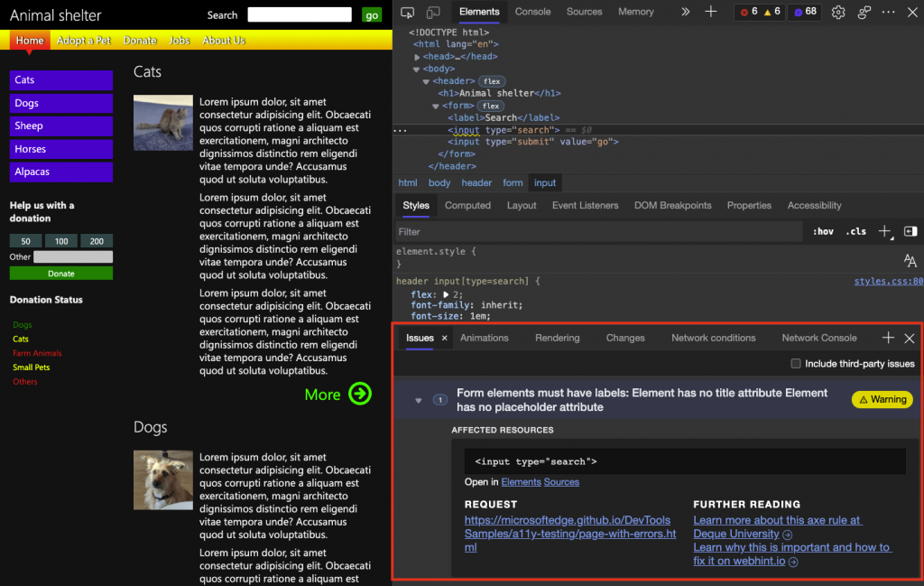Collapse the header element node
Viewport: 924px width, 586px height.
click(426, 81)
